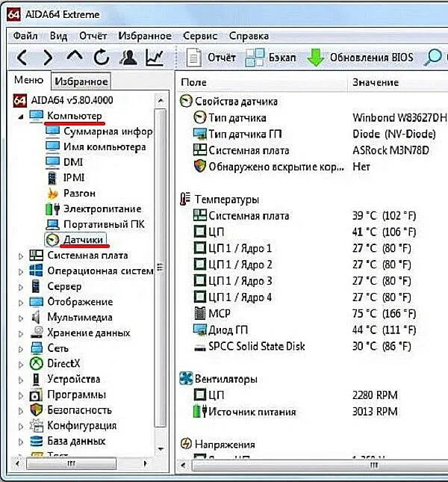
Task: Expand the Сеть tree node
Action: click(x=21, y=349)
